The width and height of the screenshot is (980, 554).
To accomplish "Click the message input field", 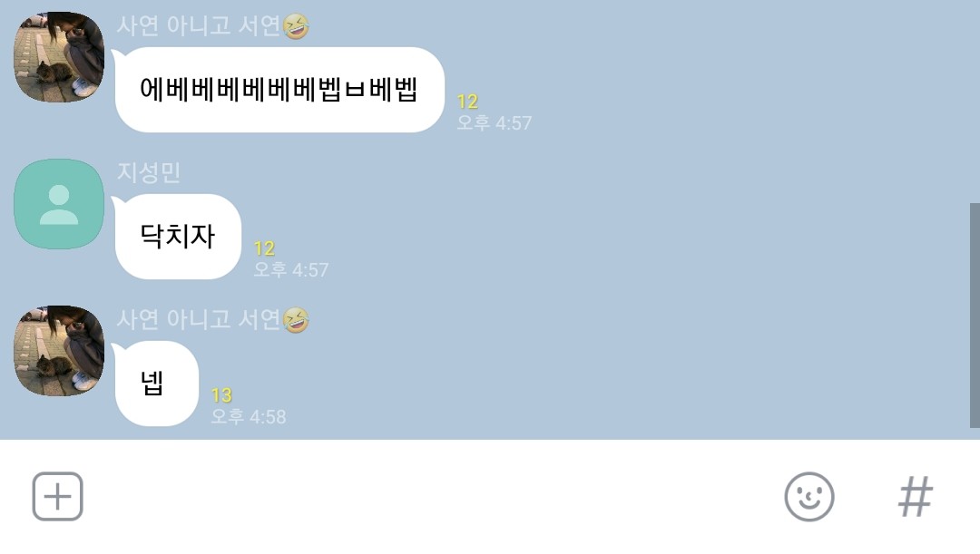I will pyautogui.click(x=431, y=497).
